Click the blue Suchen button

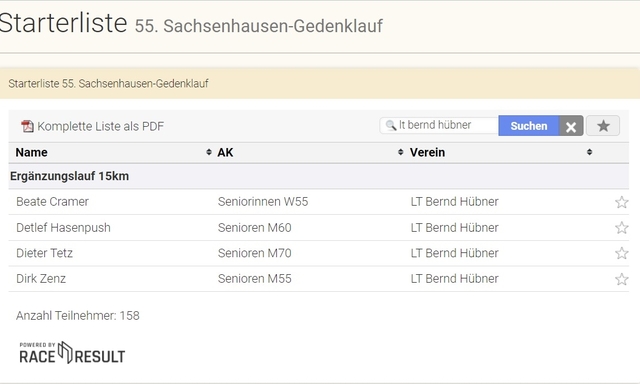(x=529, y=126)
